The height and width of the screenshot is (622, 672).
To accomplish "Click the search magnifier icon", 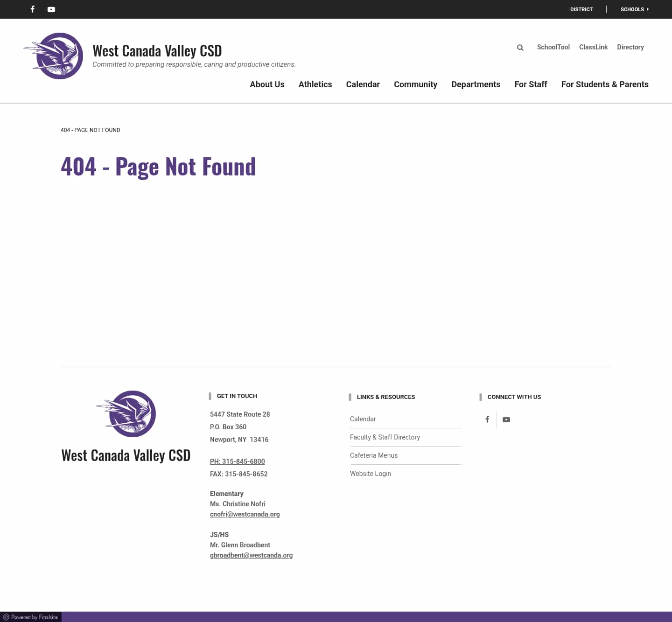I will (520, 47).
